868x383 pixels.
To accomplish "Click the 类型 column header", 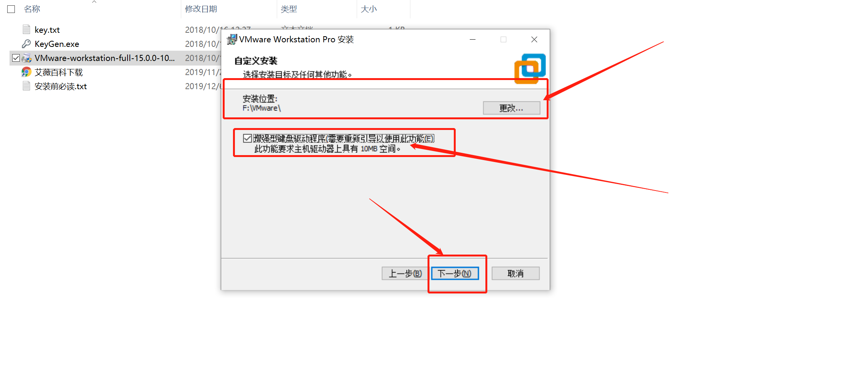I will tap(289, 9).
